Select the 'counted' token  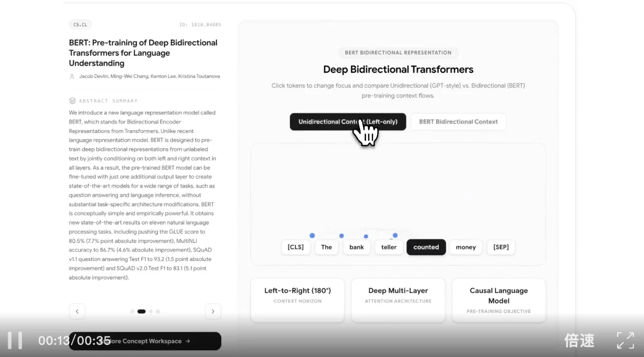click(426, 247)
